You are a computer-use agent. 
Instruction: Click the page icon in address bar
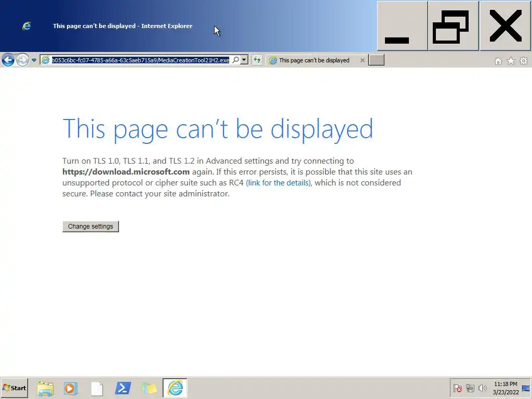click(46, 60)
